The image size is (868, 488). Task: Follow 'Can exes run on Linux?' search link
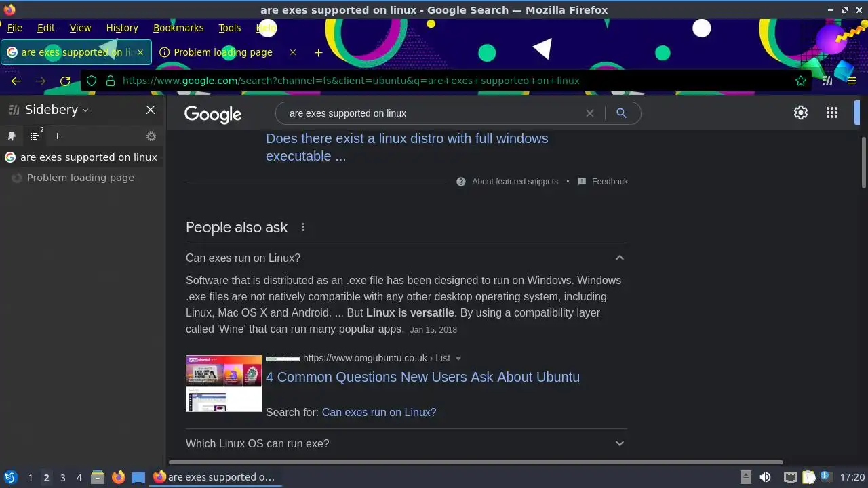(x=379, y=412)
